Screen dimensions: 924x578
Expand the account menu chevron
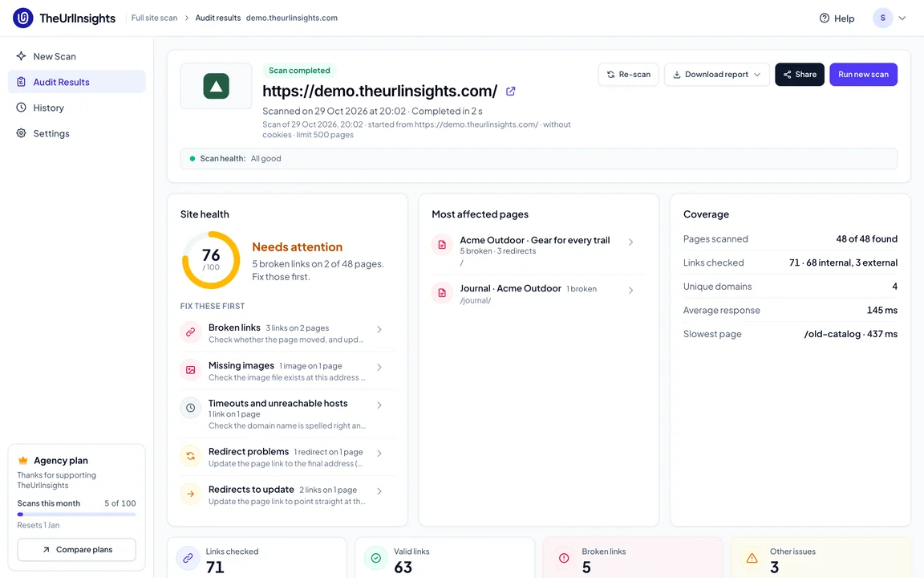902,18
